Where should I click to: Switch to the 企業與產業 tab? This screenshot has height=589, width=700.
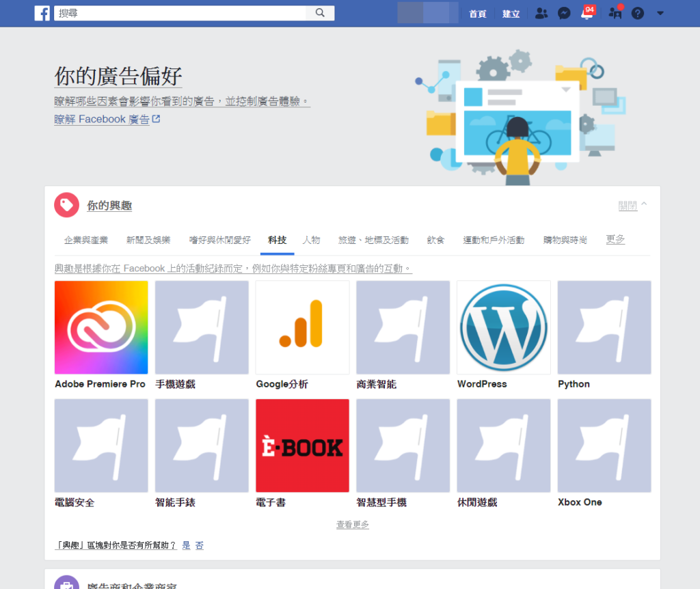(x=86, y=240)
